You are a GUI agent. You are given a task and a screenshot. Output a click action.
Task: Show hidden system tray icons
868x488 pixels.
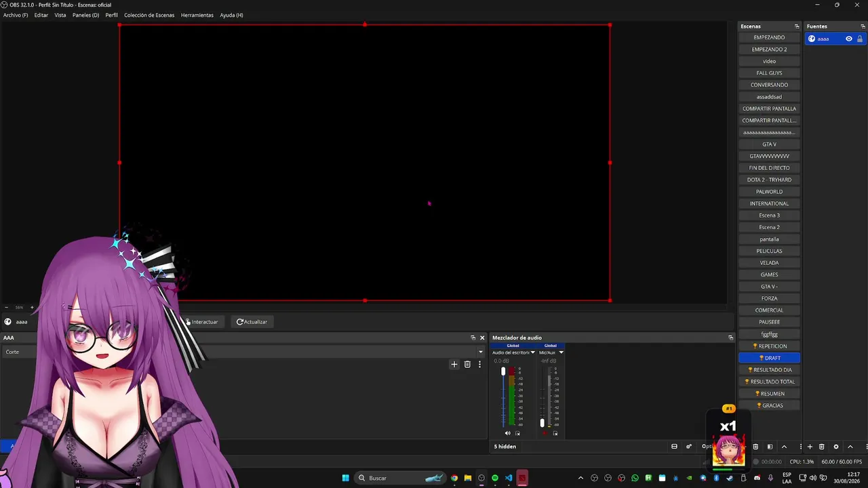coord(580,478)
